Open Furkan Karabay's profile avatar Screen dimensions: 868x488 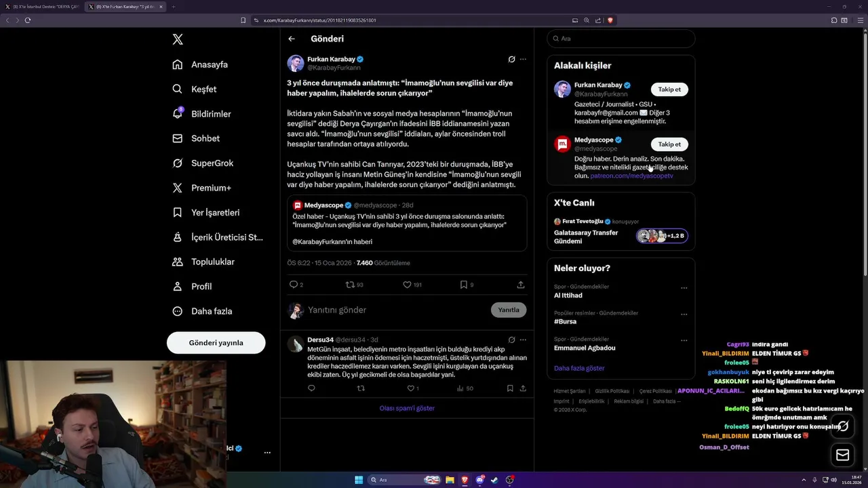coord(296,64)
